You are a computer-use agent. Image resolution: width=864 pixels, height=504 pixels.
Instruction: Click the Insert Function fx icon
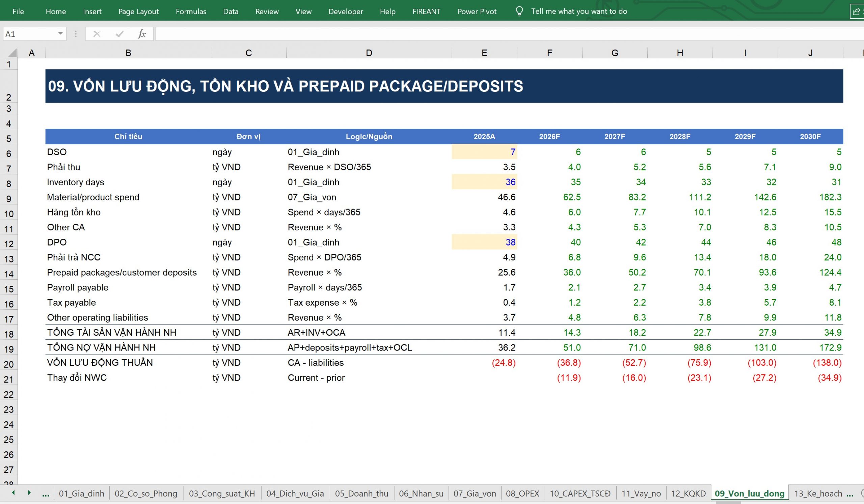click(x=142, y=34)
